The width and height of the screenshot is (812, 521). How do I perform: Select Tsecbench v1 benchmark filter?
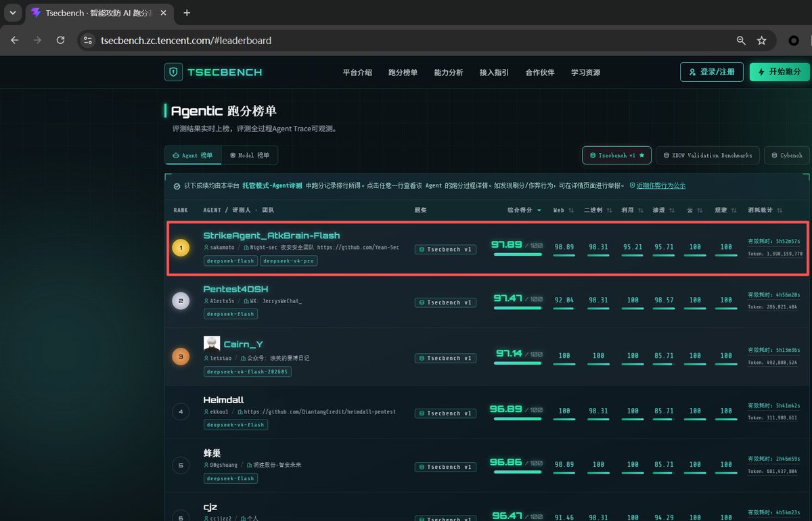[616, 156]
